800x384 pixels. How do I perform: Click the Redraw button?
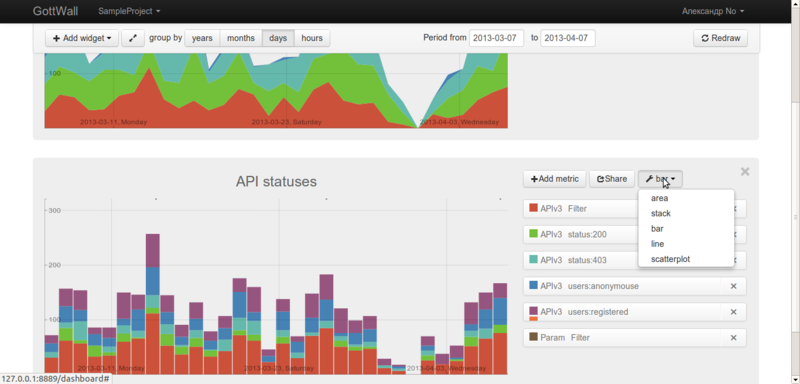720,38
